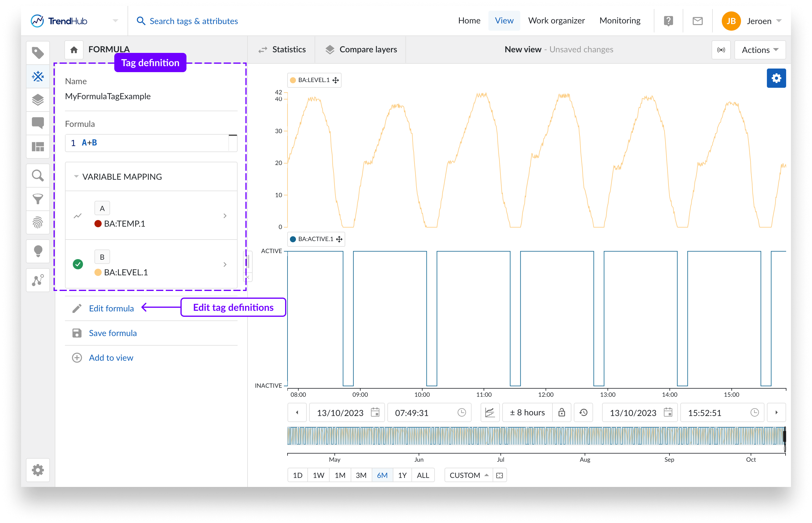Viewport: 812px width, 523px height.
Task: Click Save formula
Action: pyautogui.click(x=112, y=333)
